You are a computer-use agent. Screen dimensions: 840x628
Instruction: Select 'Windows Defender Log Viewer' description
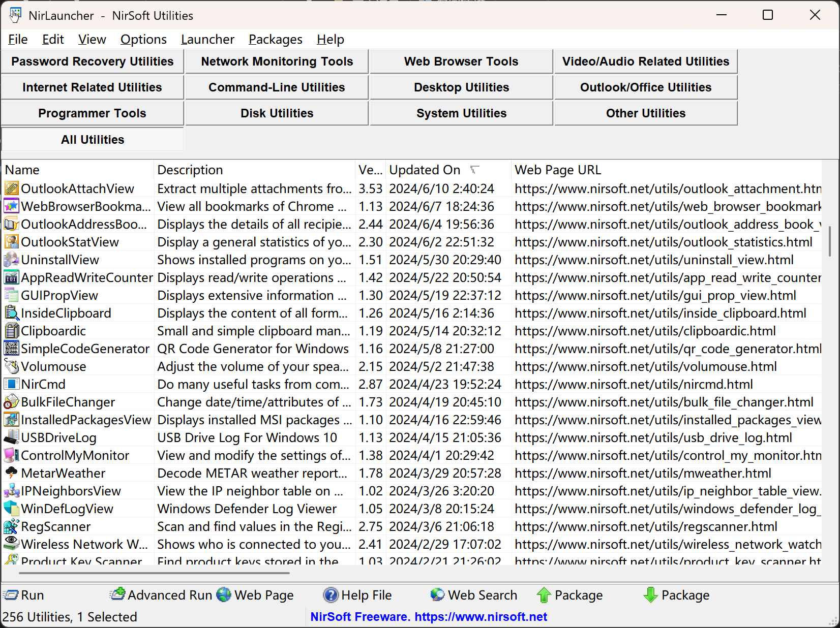click(247, 509)
